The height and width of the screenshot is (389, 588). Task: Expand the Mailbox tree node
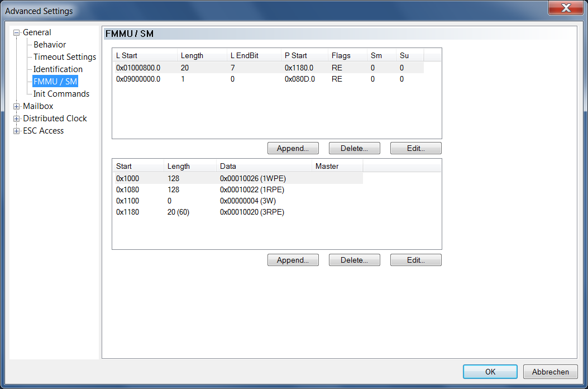(16, 106)
